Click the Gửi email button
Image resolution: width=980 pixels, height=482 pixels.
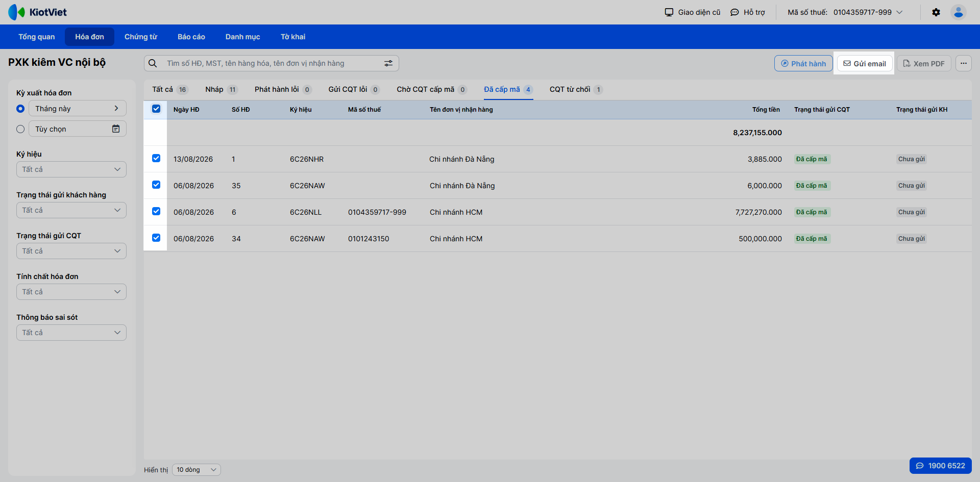click(865, 63)
